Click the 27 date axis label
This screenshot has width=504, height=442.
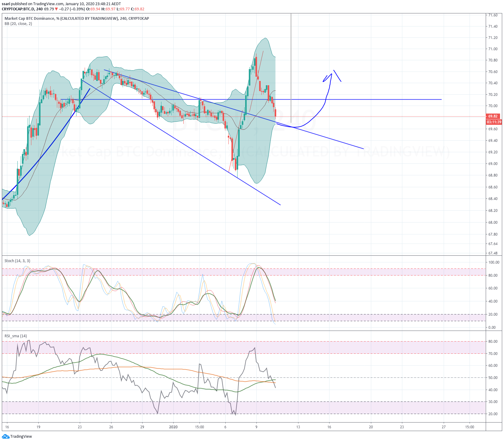click(444, 427)
